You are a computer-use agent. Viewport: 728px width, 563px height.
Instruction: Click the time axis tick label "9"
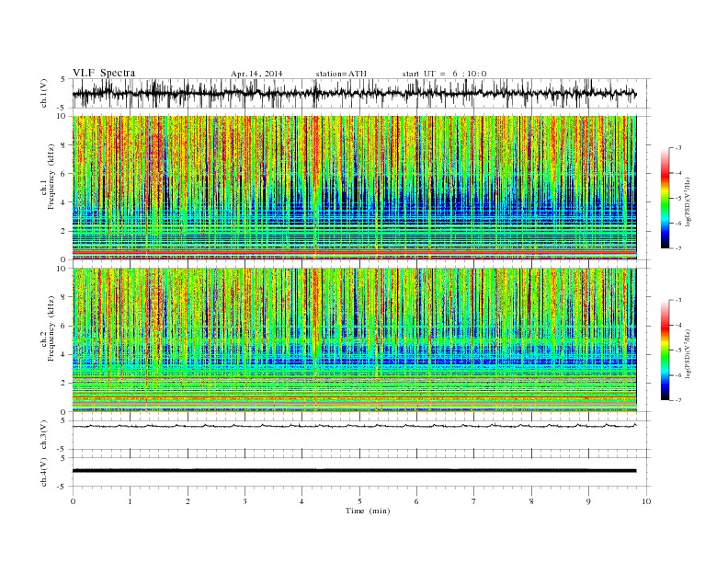coord(588,501)
